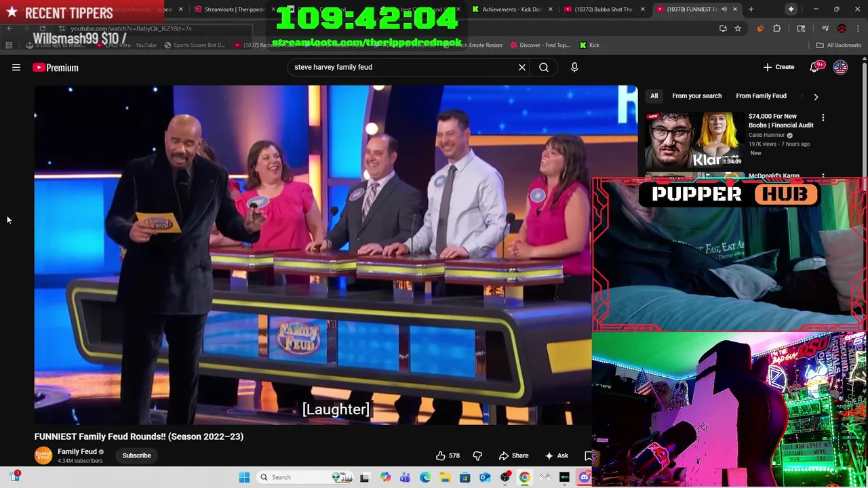Select From your search chip

[x=696, y=96]
